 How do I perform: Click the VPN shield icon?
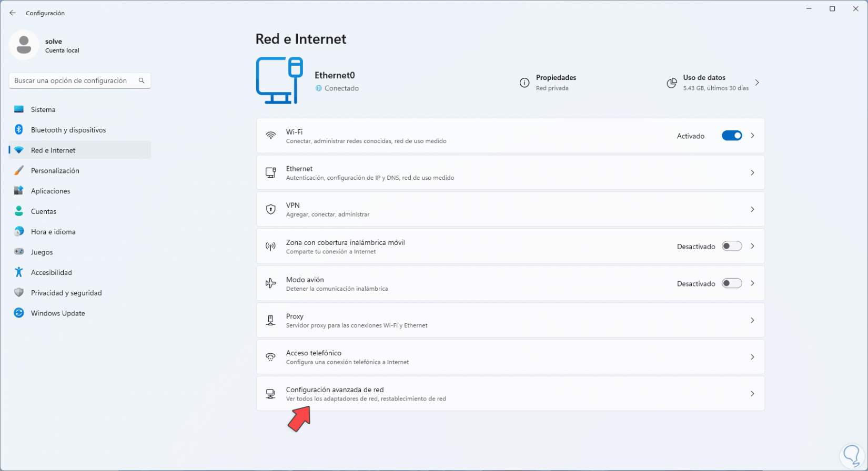click(x=271, y=209)
